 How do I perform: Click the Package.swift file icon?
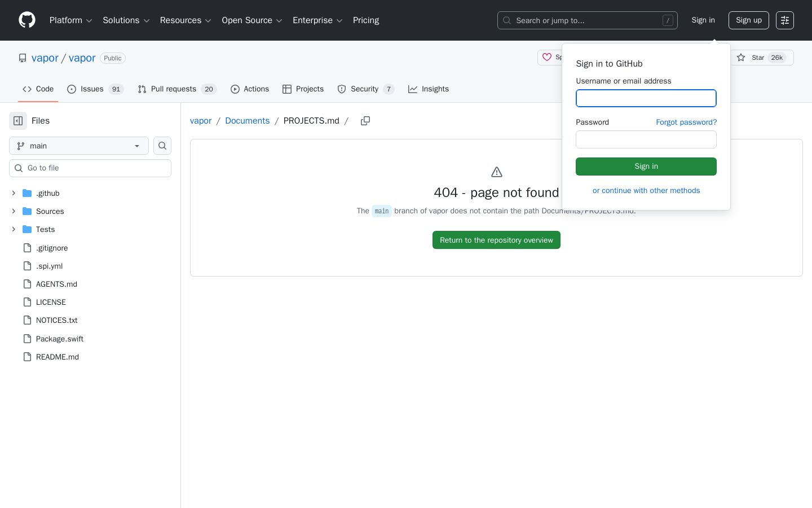click(x=27, y=339)
